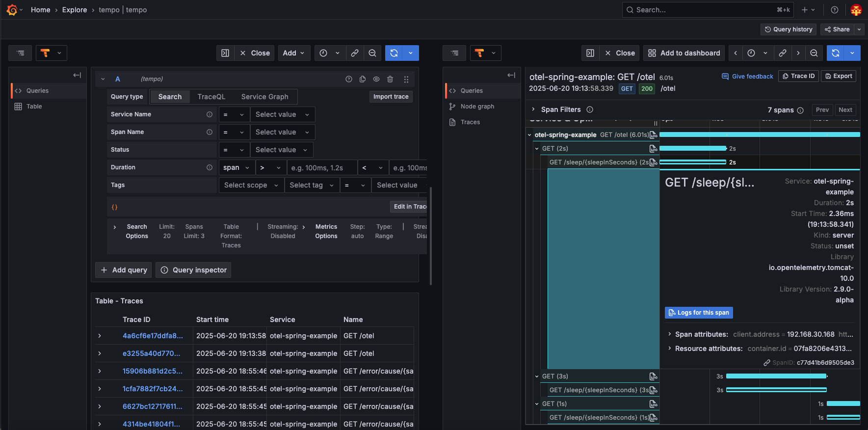This screenshot has height=430, width=868.
Task: Select the Search query type
Action: pyautogui.click(x=170, y=97)
